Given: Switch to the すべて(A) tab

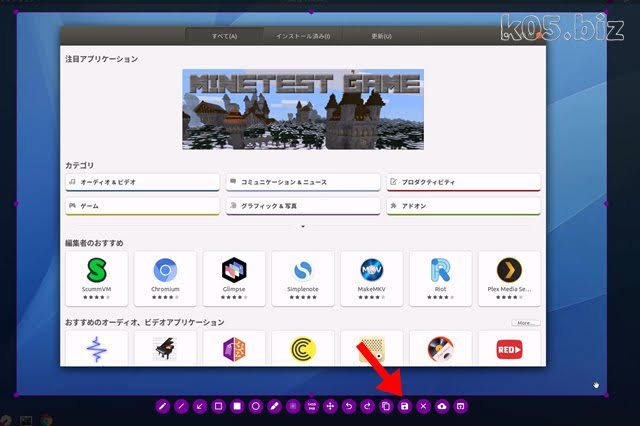Looking at the screenshot, I should [224, 36].
